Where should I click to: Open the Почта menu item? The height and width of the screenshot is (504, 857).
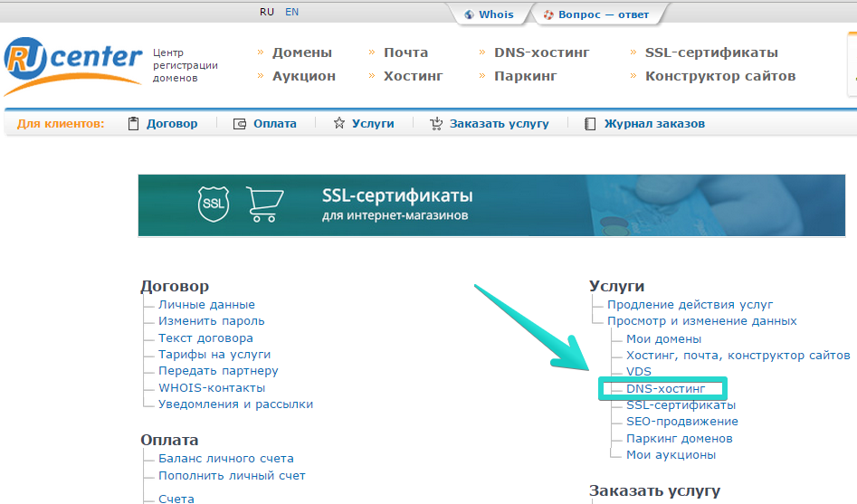[x=405, y=52]
